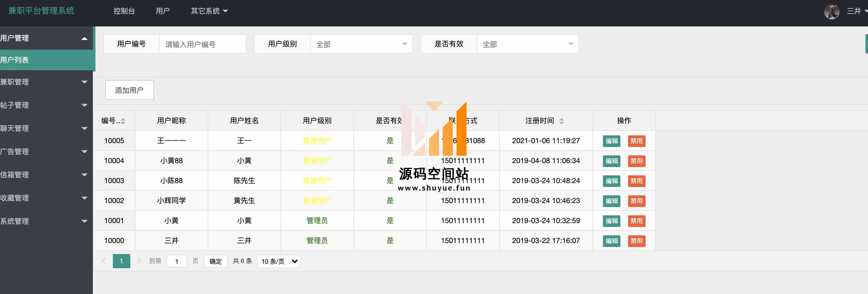Edit user 10002 with 编辑 button
868x294 pixels.
point(612,201)
